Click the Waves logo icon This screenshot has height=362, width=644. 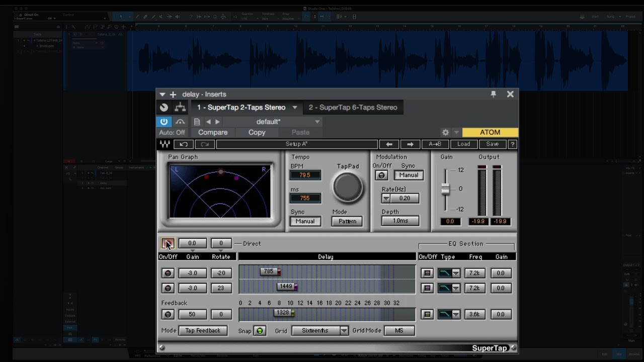point(165,144)
